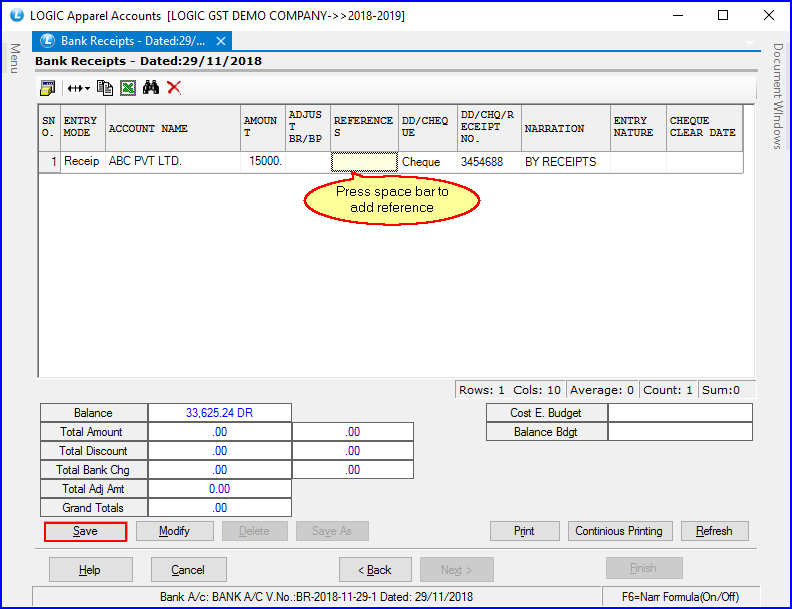This screenshot has height=609, width=792.
Task: Click the empty Adjust BR/BP cell
Action: tap(308, 162)
